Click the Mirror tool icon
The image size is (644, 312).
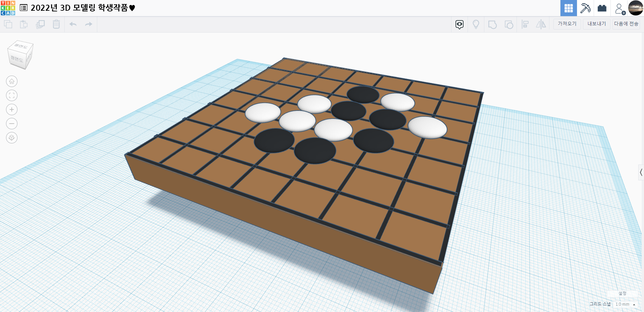pyautogui.click(x=541, y=24)
